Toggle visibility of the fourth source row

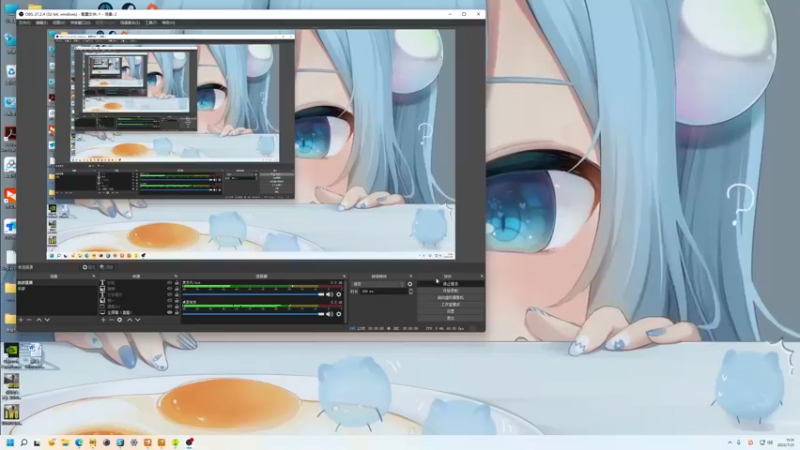tap(170, 301)
